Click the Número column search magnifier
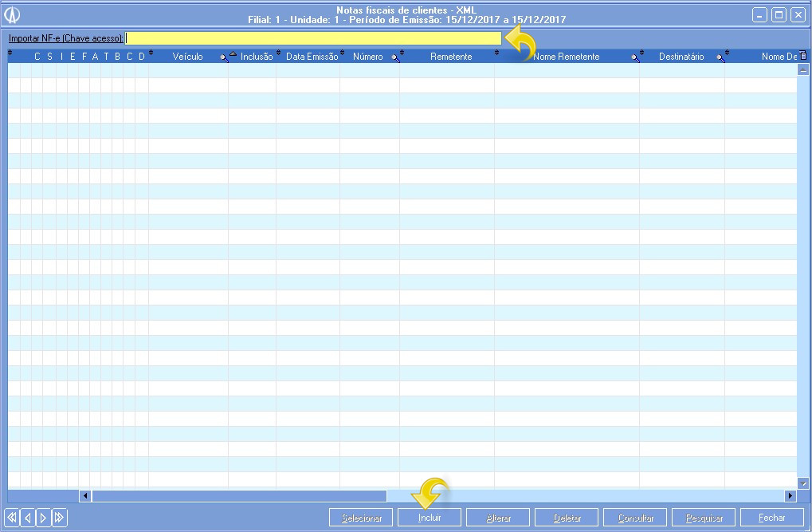The height and width of the screenshot is (532, 812). 395,57
